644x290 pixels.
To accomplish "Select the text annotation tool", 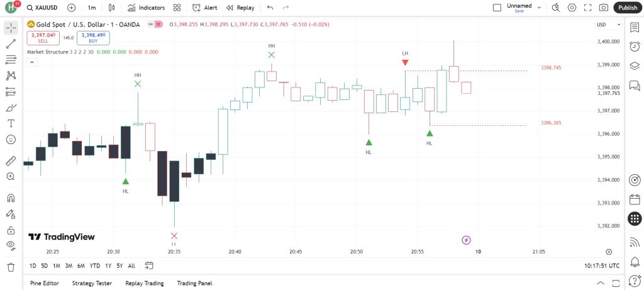I will (11, 123).
